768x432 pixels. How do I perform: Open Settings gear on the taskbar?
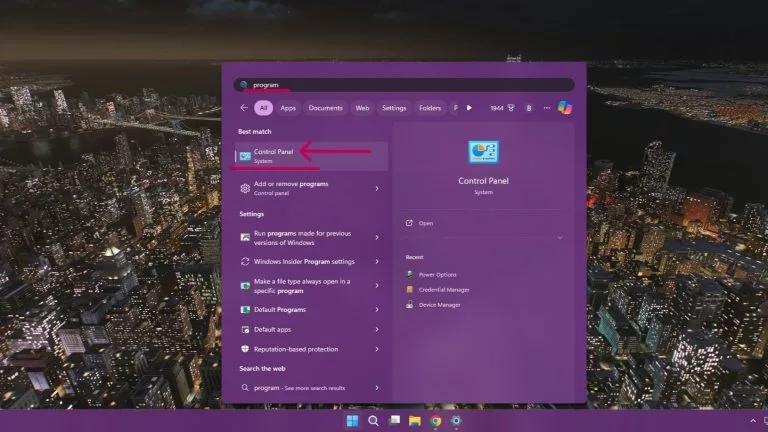point(456,421)
